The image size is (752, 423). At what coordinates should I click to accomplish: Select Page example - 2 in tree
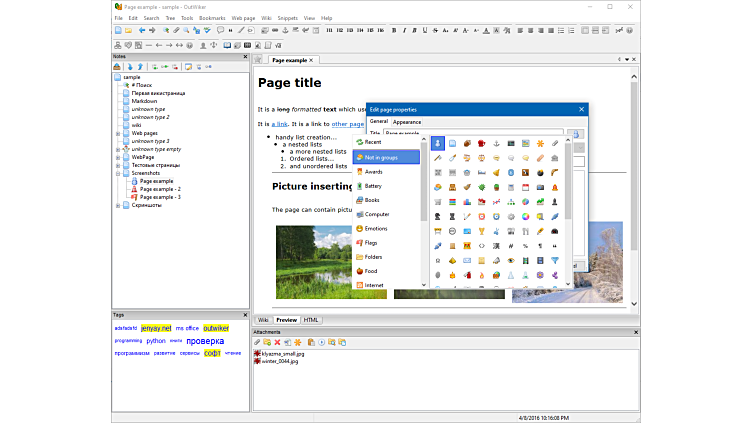[160, 189]
